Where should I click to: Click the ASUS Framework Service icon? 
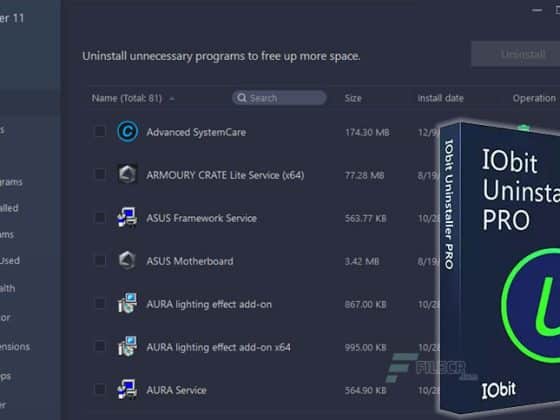point(127,218)
